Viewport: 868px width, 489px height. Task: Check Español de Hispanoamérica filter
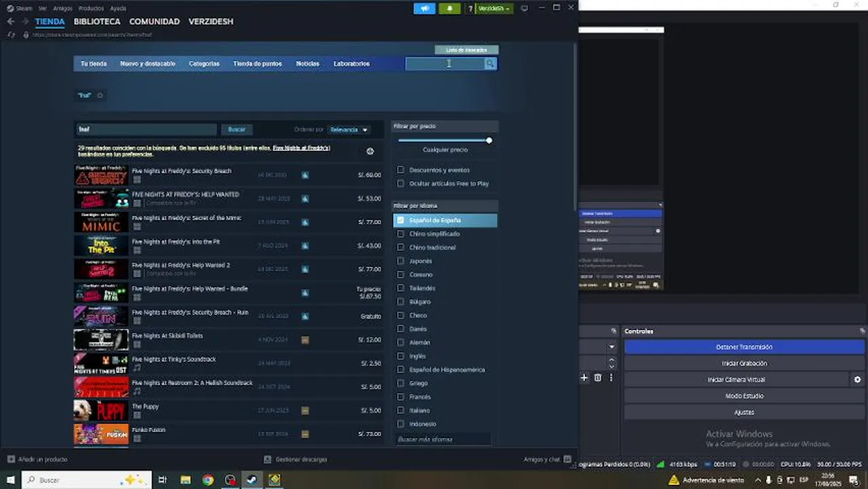point(401,369)
